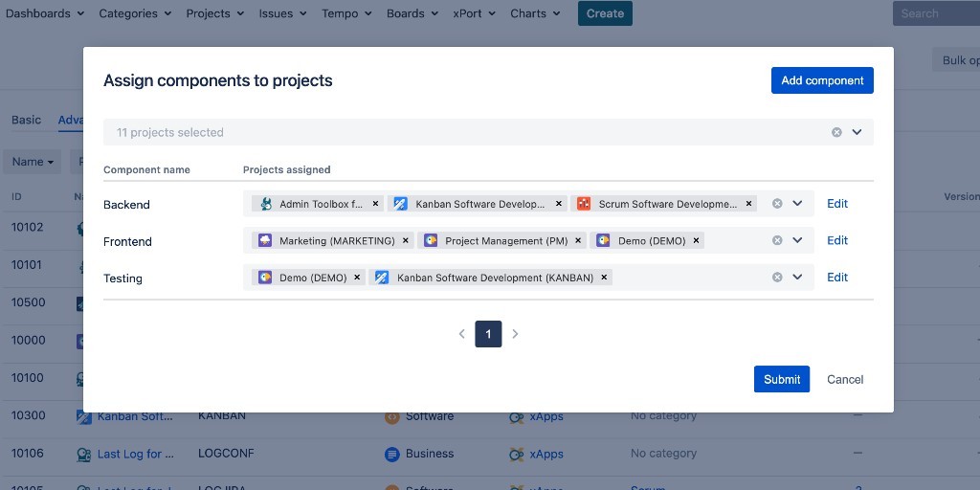980x490 pixels.
Task: Remove Demo (DEMO) tag from Frontend
Action: tap(696, 240)
